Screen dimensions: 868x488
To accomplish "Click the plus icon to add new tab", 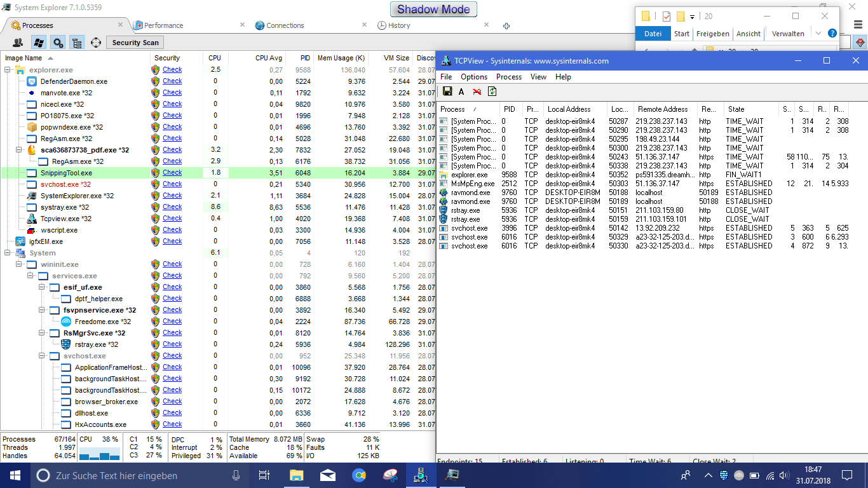I will [506, 26].
